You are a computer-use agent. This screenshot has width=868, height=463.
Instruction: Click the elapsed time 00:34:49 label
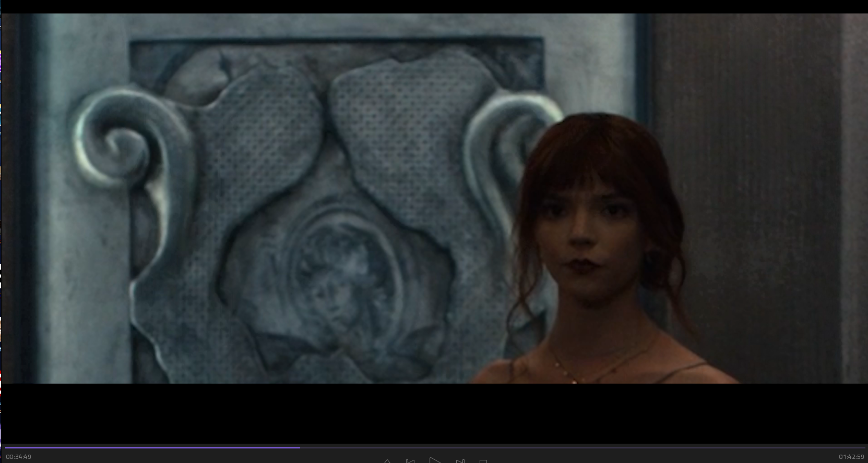(x=19, y=457)
